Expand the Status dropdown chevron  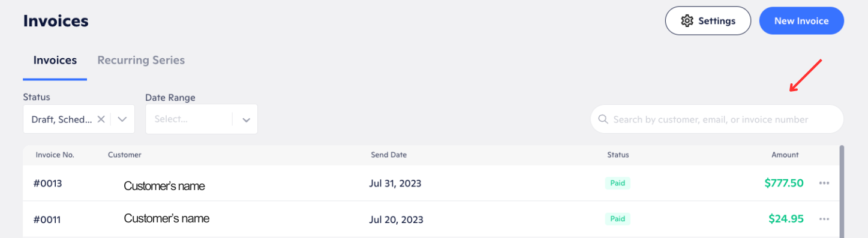122,119
